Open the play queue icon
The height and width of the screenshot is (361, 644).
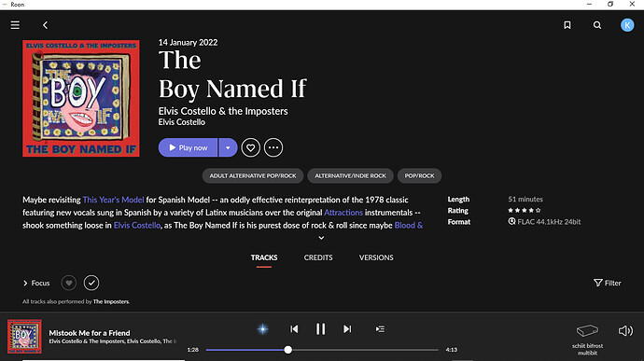(380, 329)
